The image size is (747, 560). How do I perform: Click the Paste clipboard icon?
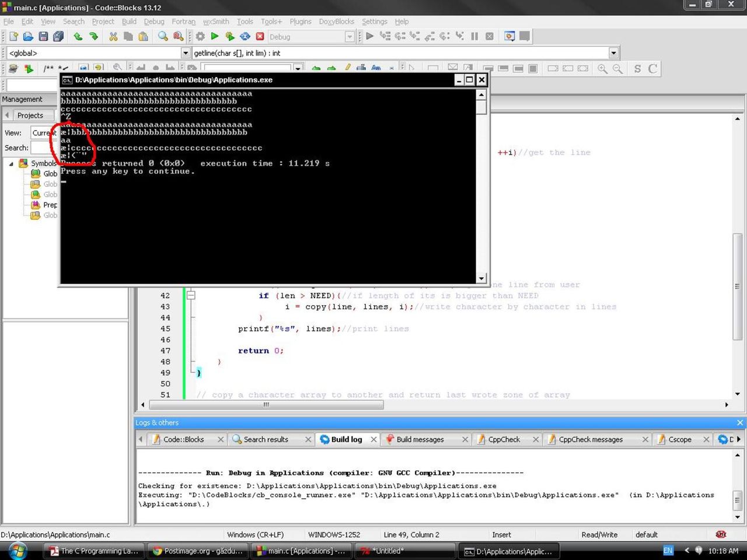(x=143, y=36)
